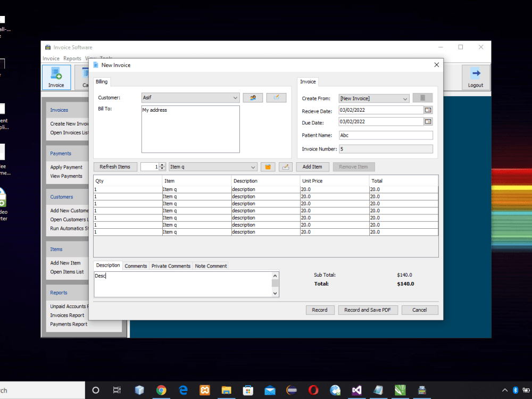
Task: Click the orange new item icon beside item dropdown
Action: (268, 167)
